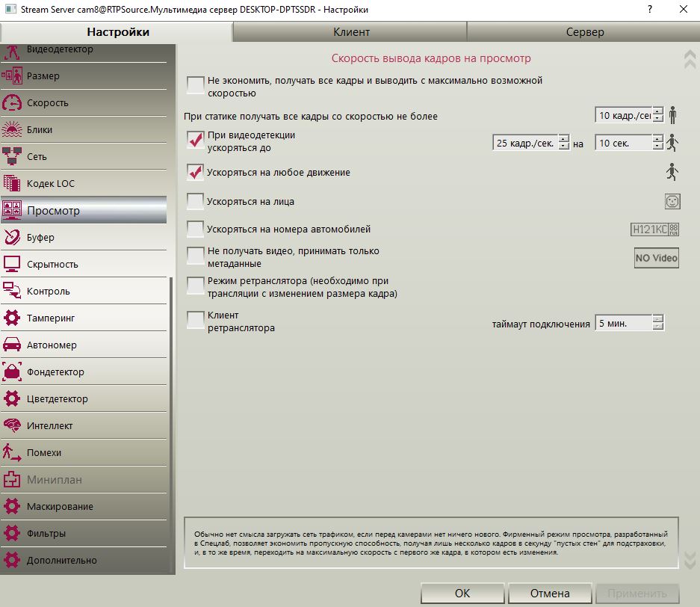Click the standing person icon beside static speed
Image resolution: width=700 pixels, height=607 pixels.
(673, 115)
